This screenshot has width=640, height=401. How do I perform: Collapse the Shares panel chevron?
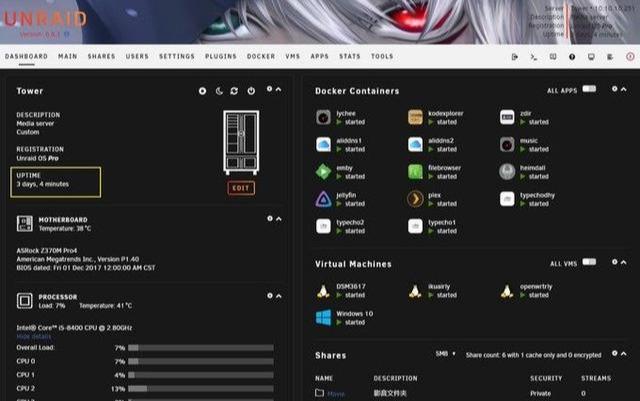[624, 354]
